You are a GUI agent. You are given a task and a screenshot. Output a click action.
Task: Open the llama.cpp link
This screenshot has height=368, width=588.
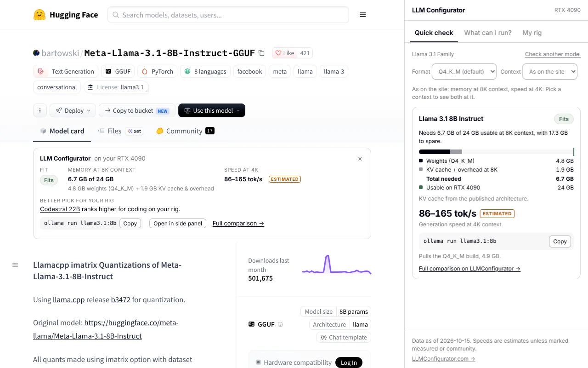click(x=69, y=299)
